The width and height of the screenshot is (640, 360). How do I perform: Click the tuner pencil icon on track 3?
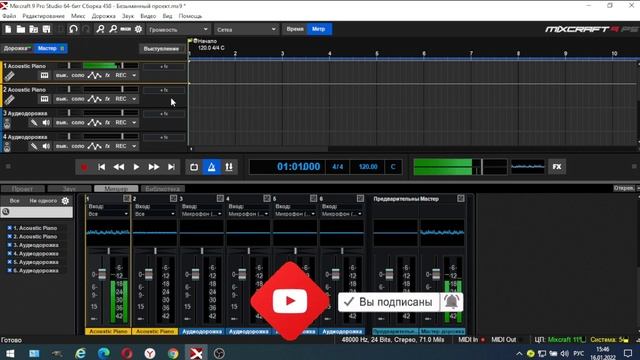pyautogui.click(x=34, y=122)
